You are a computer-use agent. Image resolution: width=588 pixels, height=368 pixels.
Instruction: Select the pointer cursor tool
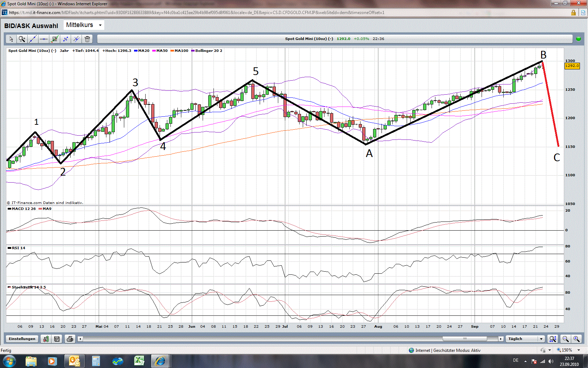point(11,39)
